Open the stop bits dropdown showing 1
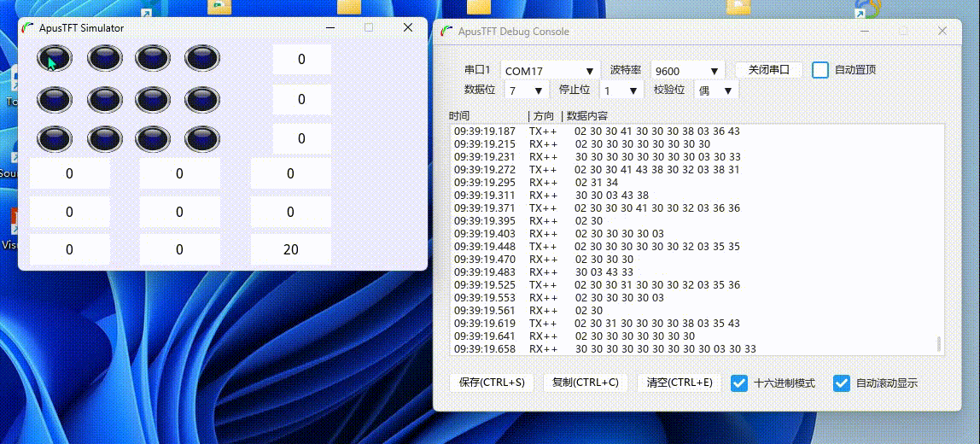This screenshot has width=980, height=444. 621,91
